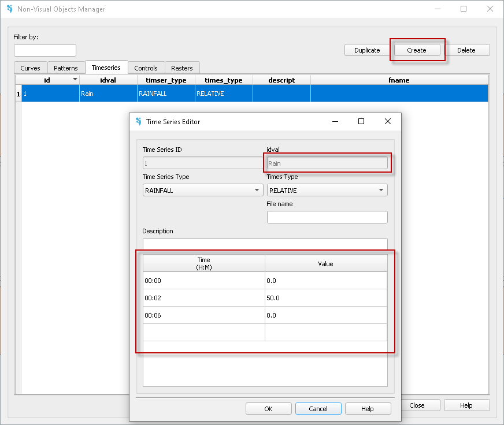
Task: Cancel the Time Series Editor dialog
Action: point(318,409)
